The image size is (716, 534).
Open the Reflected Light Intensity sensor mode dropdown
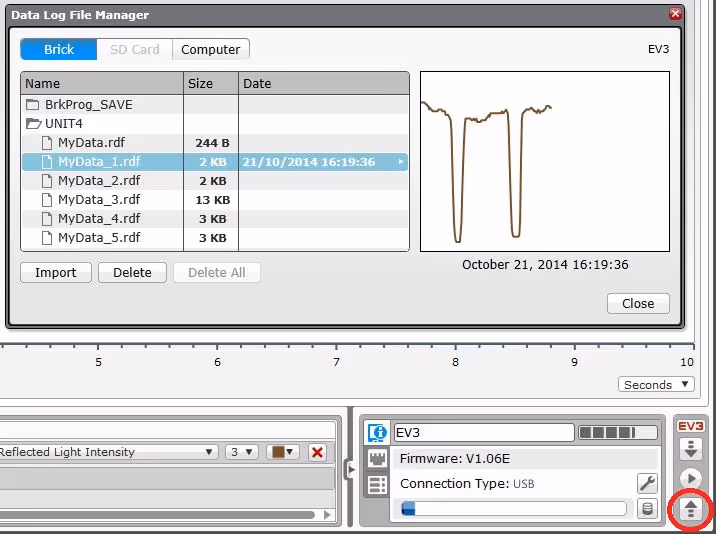tap(108, 452)
